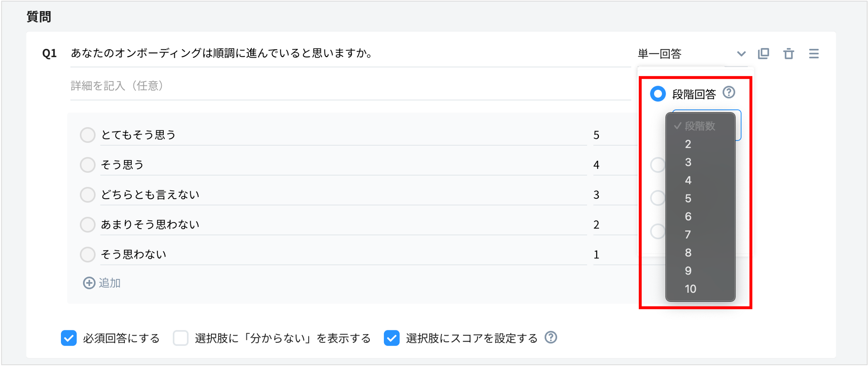Select 5 from the 段階数 dropdown

[x=688, y=198]
